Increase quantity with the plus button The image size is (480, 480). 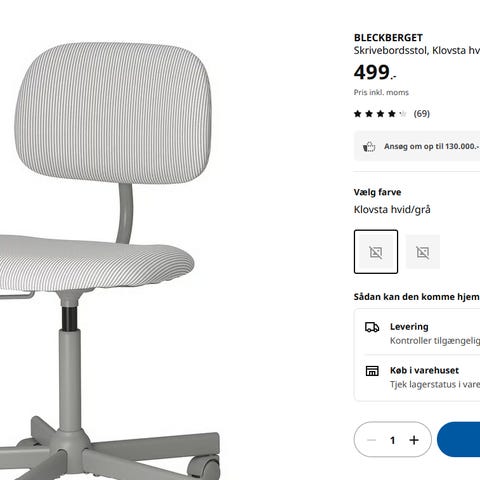[414, 440]
